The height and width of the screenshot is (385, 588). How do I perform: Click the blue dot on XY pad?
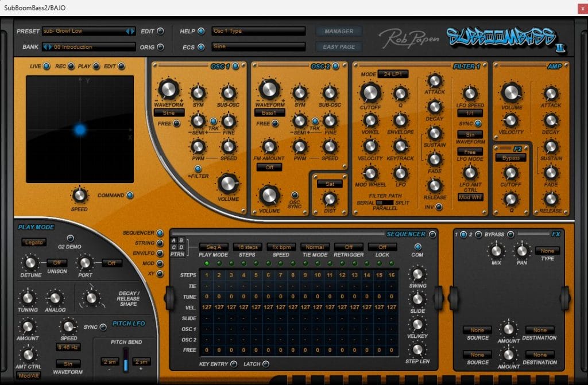80,130
